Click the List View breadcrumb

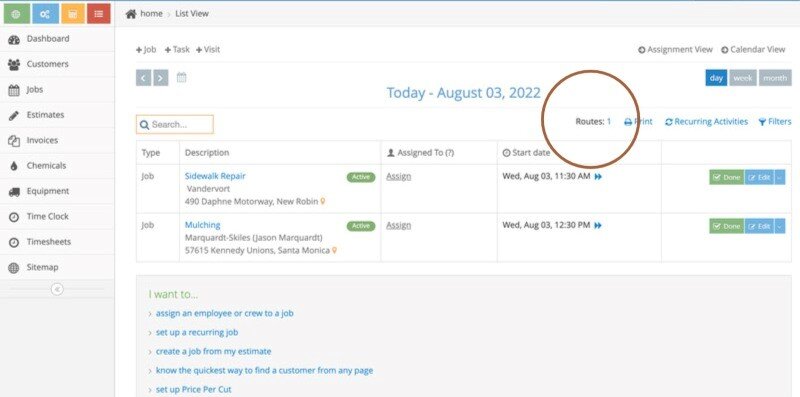click(x=192, y=14)
